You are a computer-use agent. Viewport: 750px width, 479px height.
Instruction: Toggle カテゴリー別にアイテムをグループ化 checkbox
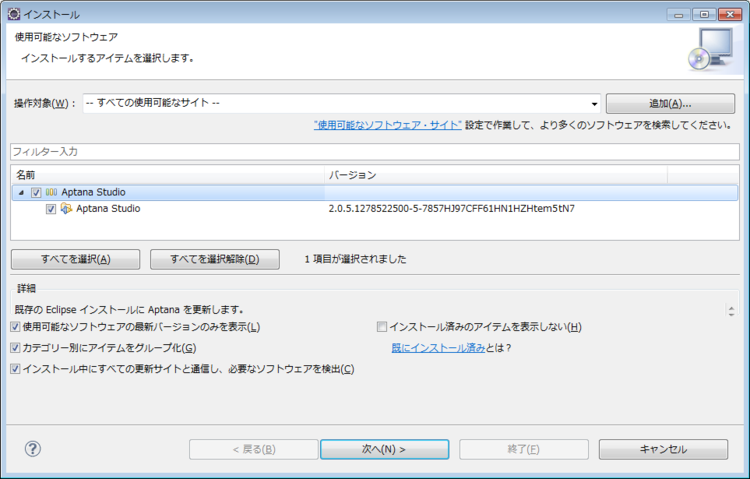[15, 348]
